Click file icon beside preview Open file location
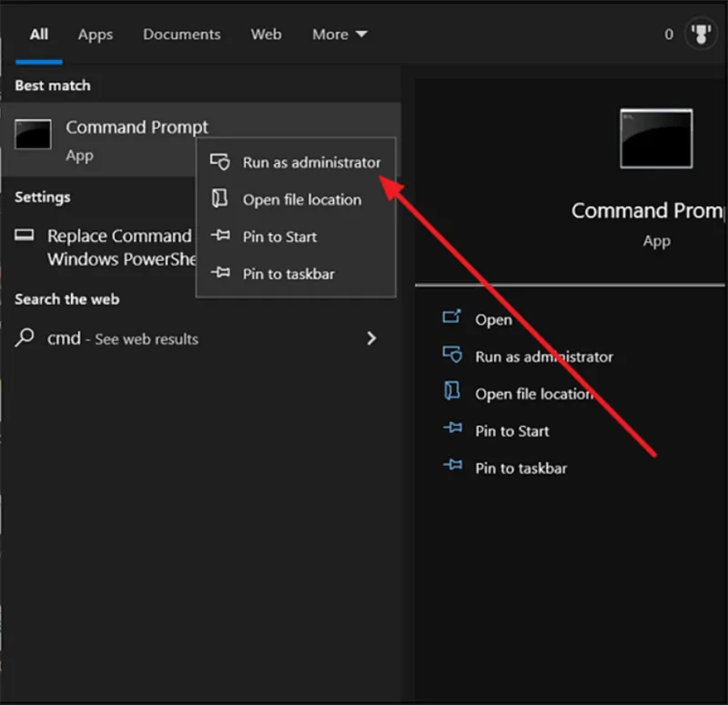Screen dimensions: 728x705 (452, 390)
